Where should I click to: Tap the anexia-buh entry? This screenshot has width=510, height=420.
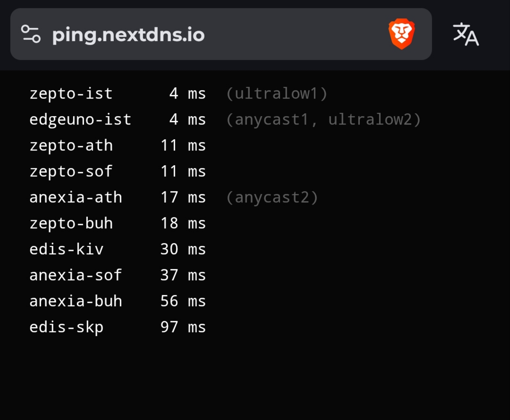tap(118, 301)
